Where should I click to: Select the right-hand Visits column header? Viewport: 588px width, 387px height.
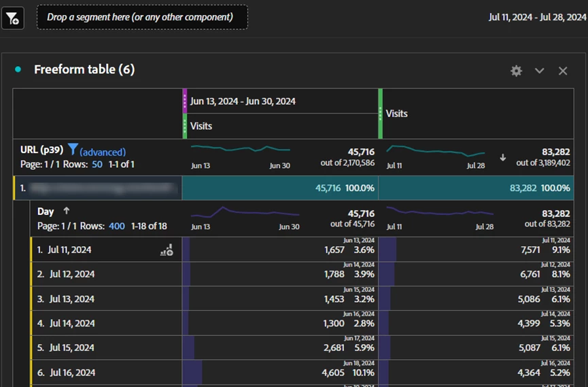(478, 114)
